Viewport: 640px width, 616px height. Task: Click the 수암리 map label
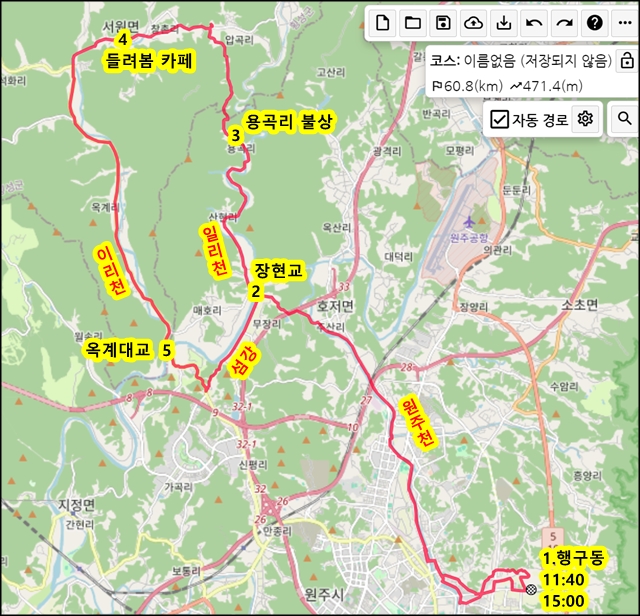564,386
